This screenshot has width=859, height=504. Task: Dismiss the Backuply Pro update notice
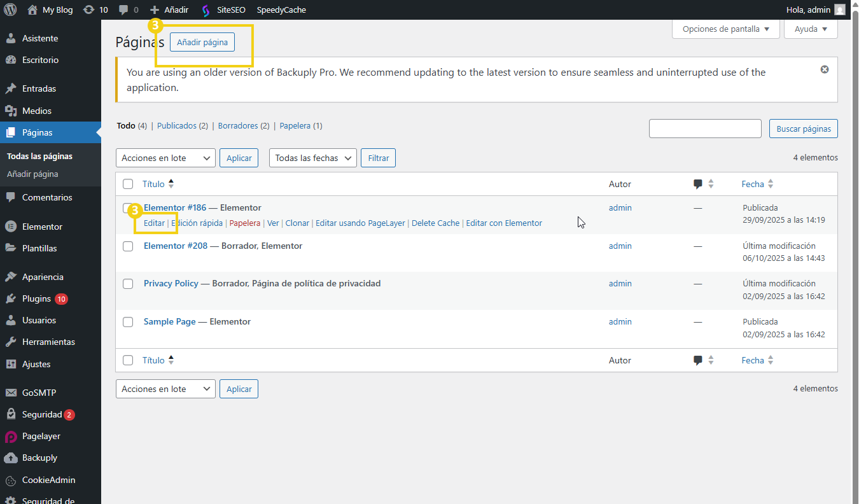coord(825,69)
